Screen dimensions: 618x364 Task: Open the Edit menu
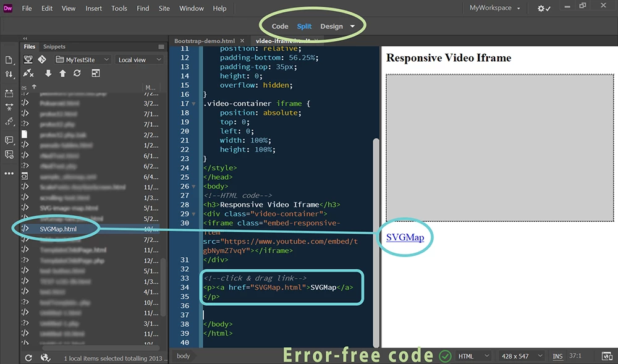[47, 8]
